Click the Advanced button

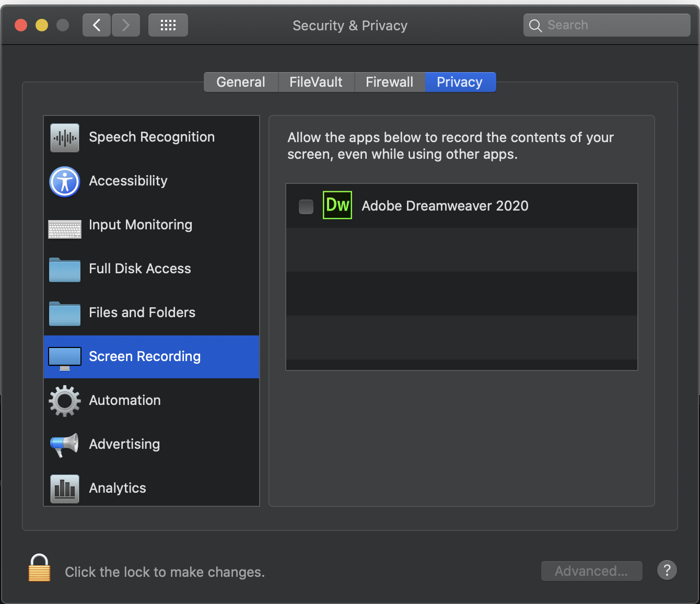(x=591, y=571)
